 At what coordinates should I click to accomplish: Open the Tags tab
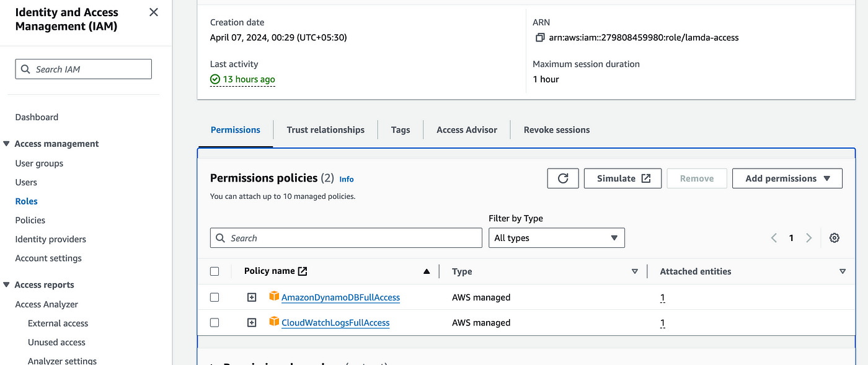(x=401, y=130)
